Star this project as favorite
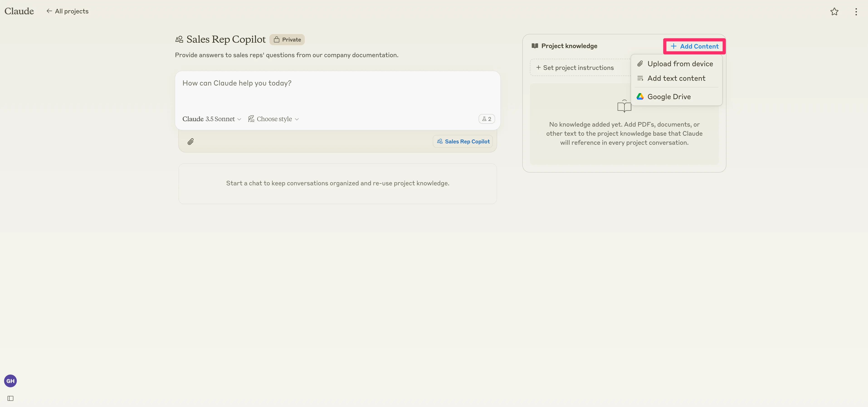Viewport: 868px width, 407px height. [834, 12]
